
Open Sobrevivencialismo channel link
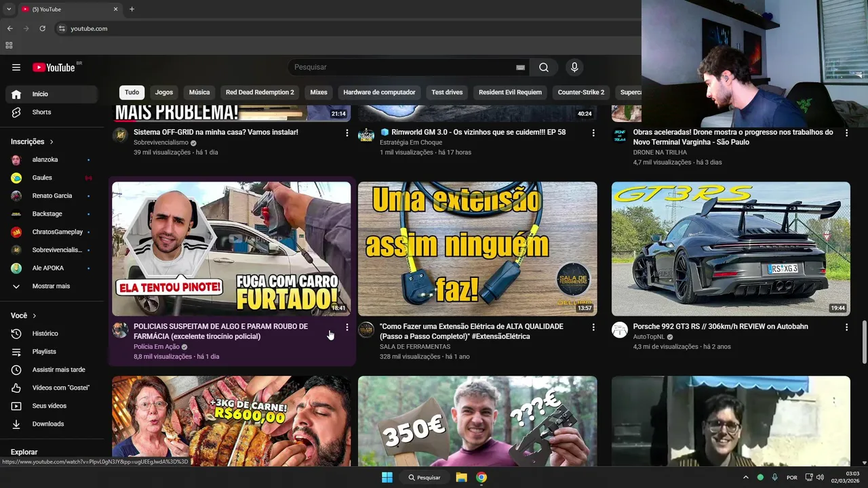(161, 143)
